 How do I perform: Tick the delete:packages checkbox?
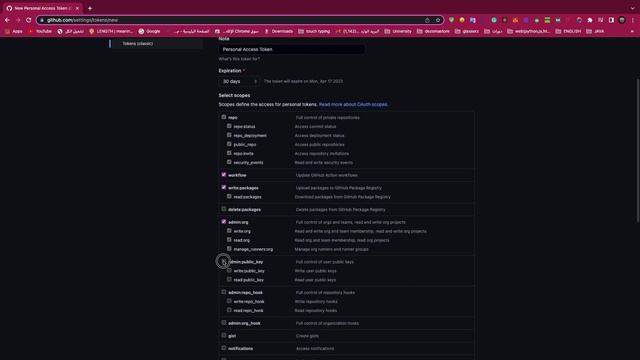(x=224, y=209)
